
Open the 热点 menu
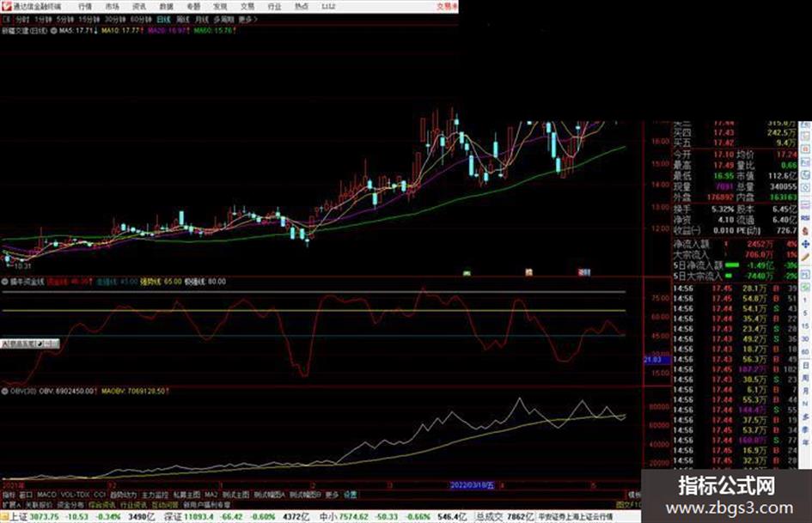point(302,7)
